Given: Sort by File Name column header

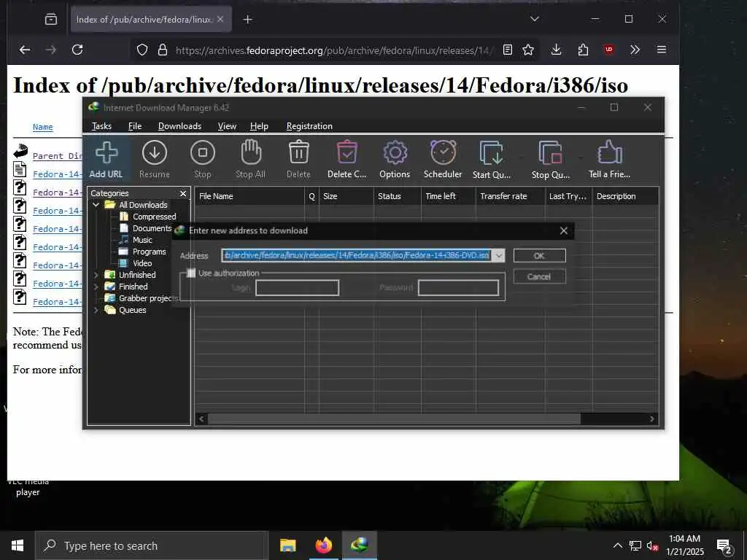Looking at the screenshot, I should pos(249,196).
